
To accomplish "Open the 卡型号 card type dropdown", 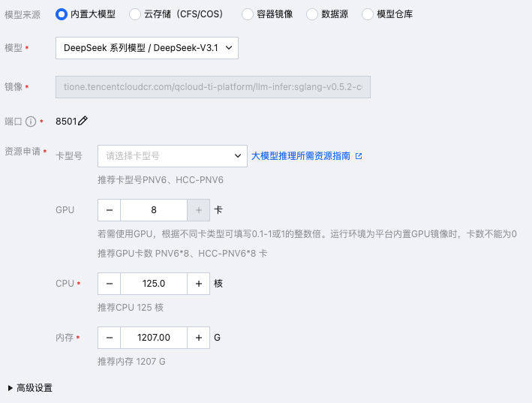I will tap(172, 156).
